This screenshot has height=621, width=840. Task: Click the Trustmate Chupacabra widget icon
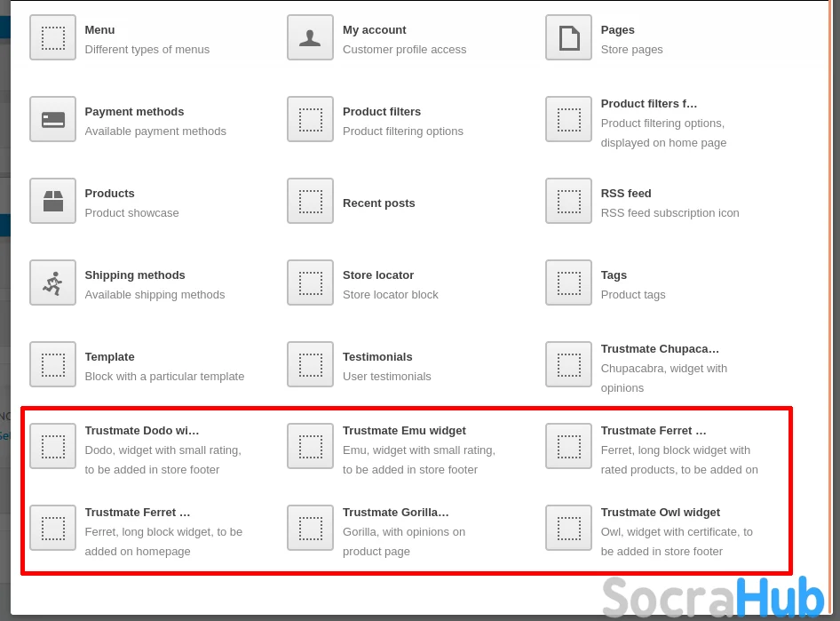(568, 364)
